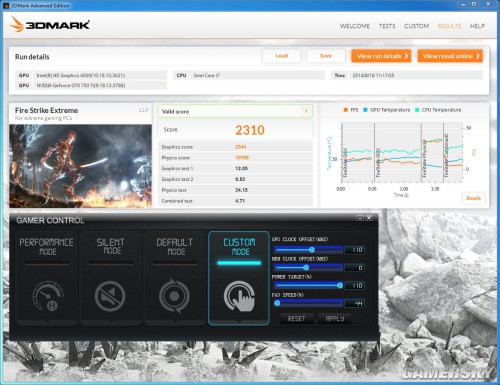Click the 3DMark logo

(x=50, y=25)
